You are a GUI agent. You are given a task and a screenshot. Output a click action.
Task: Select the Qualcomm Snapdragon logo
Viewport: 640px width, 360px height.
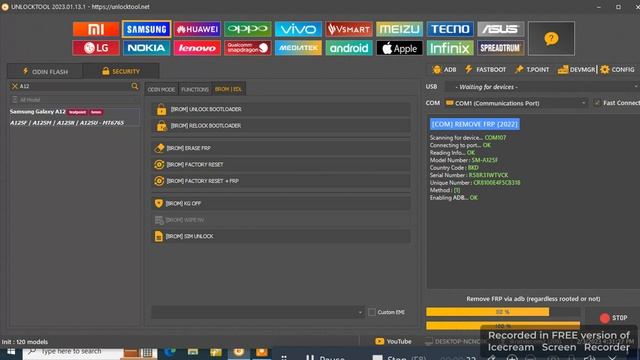pyautogui.click(x=248, y=48)
